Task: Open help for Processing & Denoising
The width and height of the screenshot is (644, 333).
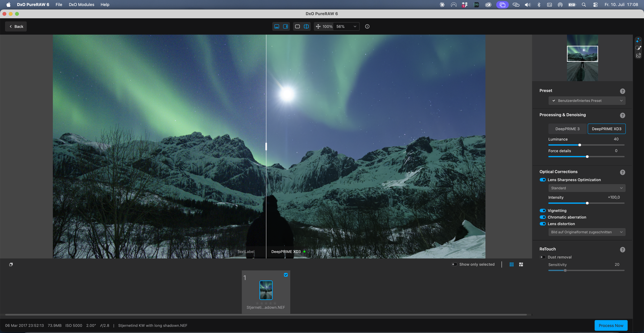Action: tap(622, 115)
